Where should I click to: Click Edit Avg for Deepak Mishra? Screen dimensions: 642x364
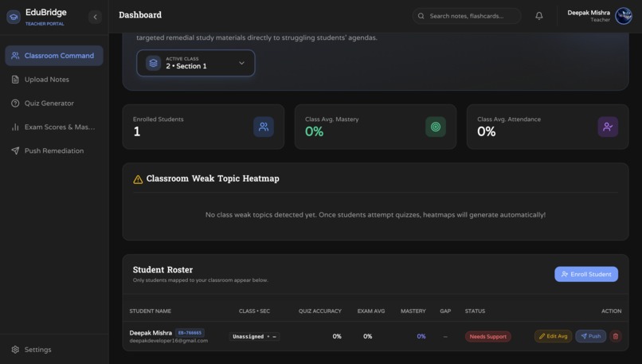click(x=553, y=336)
